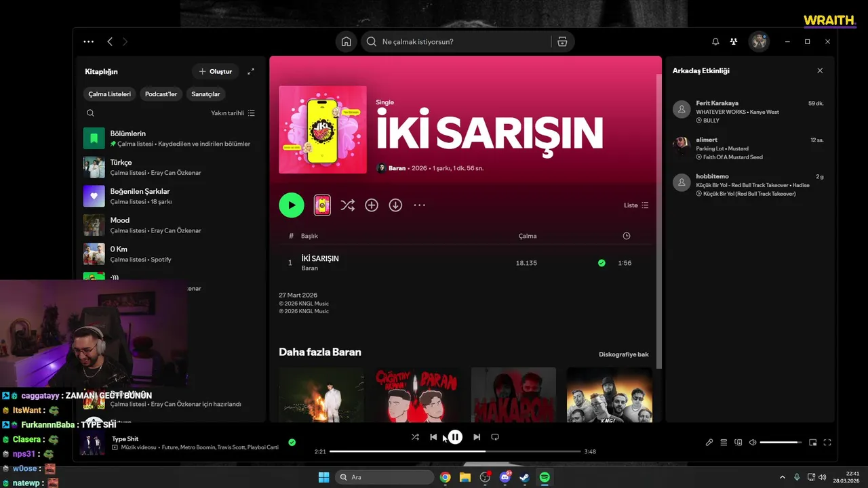This screenshot has height=488, width=868.
Task: Open the Mood playlist
Action: point(170,225)
